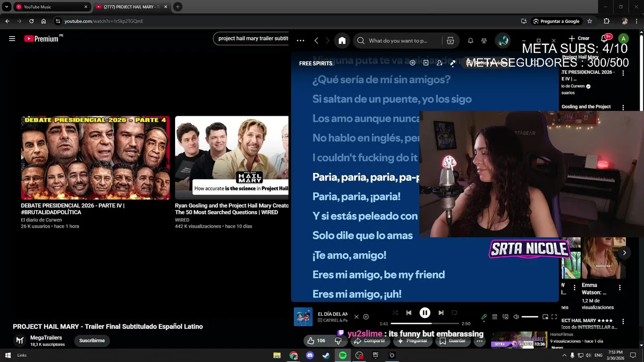Open Spotify miniplayer
The height and width of the screenshot is (362, 644).
(545, 317)
